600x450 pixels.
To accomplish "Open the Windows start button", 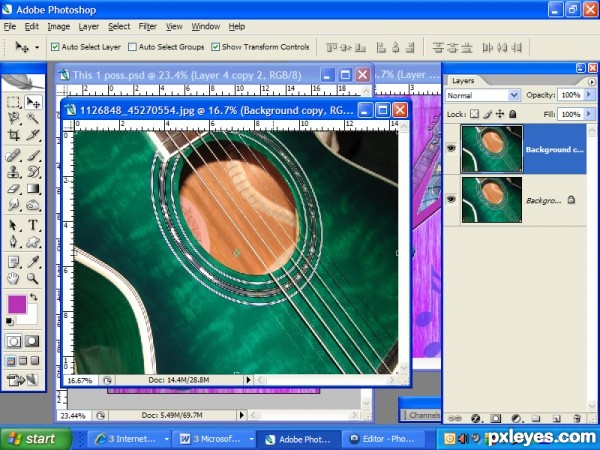I will [36, 439].
